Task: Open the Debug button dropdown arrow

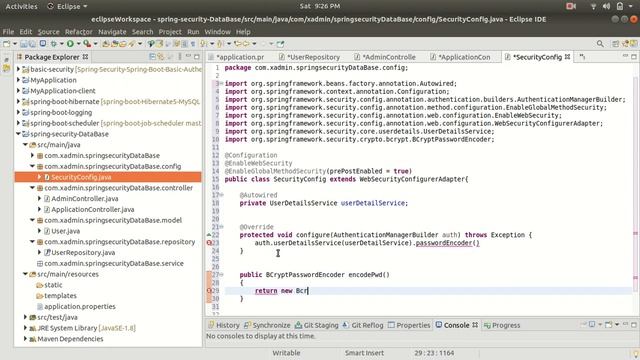Action: (x=62, y=44)
